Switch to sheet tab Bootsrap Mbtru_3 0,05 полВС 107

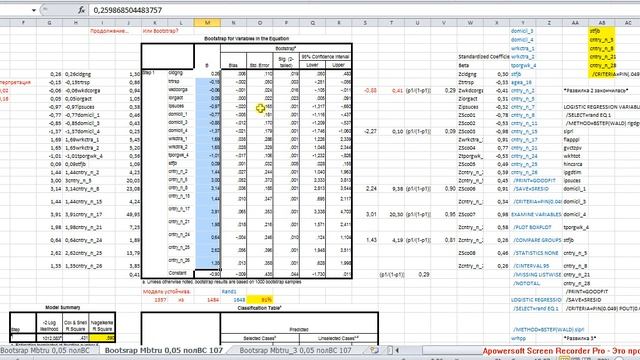click(x=295, y=350)
